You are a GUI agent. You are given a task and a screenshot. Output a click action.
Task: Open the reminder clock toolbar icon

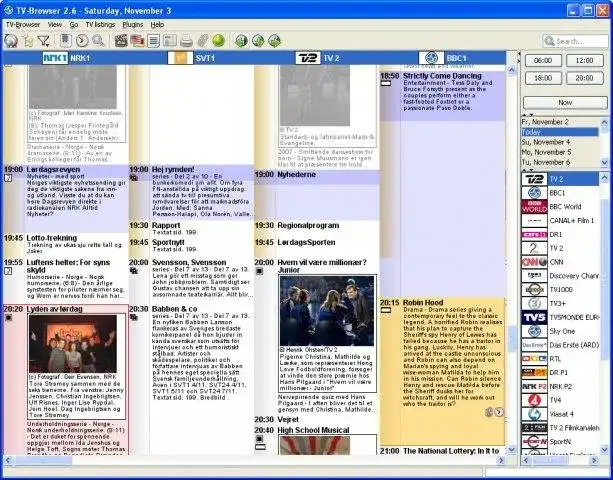82,41
